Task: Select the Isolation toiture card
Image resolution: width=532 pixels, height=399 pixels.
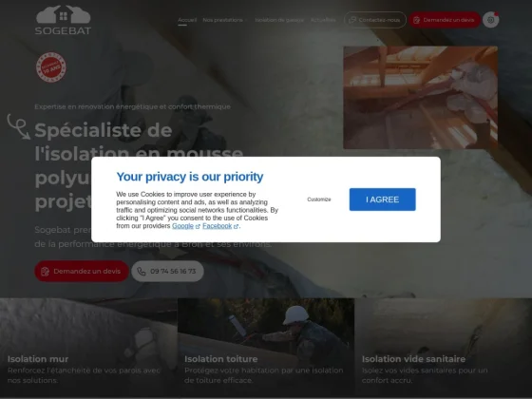Action: pyautogui.click(x=266, y=348)
